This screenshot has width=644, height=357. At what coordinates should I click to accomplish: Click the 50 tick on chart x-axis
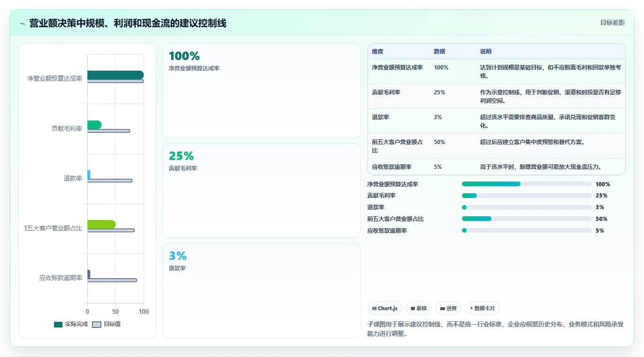pyautogui.click(x=115, y=312)
